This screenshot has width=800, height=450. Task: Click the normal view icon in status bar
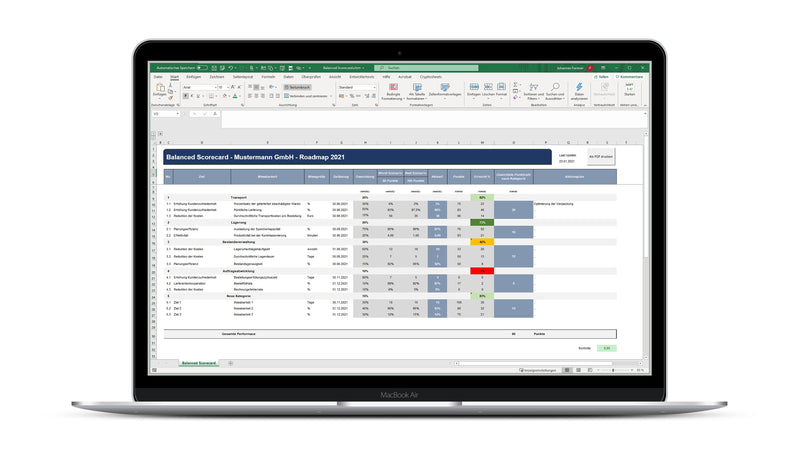click(x=567, y=370)
